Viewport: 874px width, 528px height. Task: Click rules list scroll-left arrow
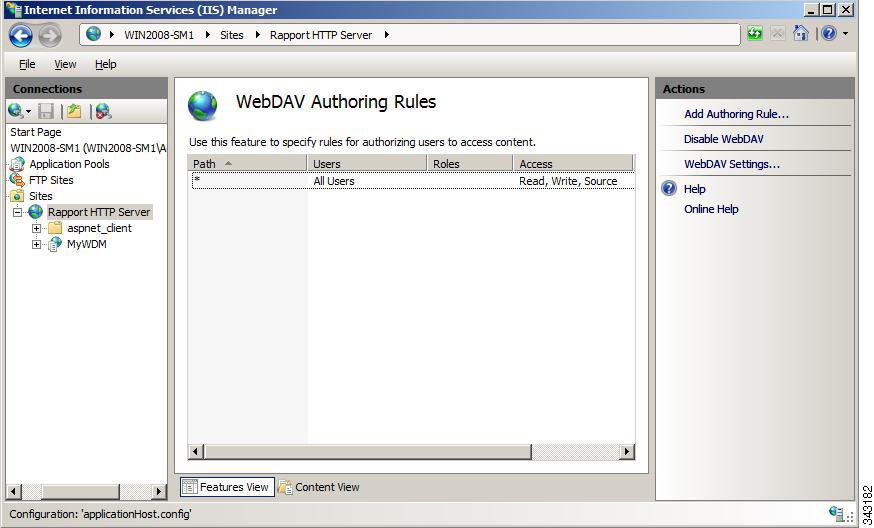(x=196, y=451)
